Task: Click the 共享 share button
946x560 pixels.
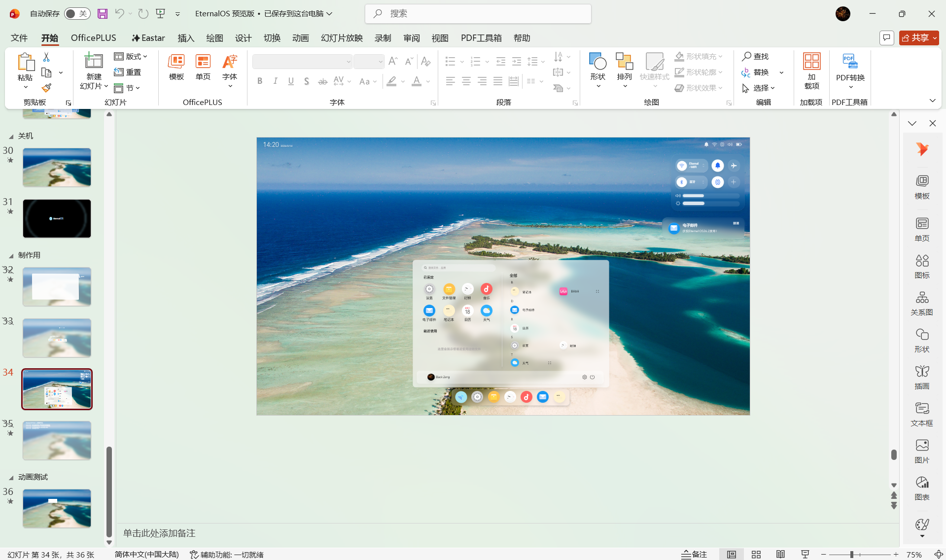Action: 918,38
